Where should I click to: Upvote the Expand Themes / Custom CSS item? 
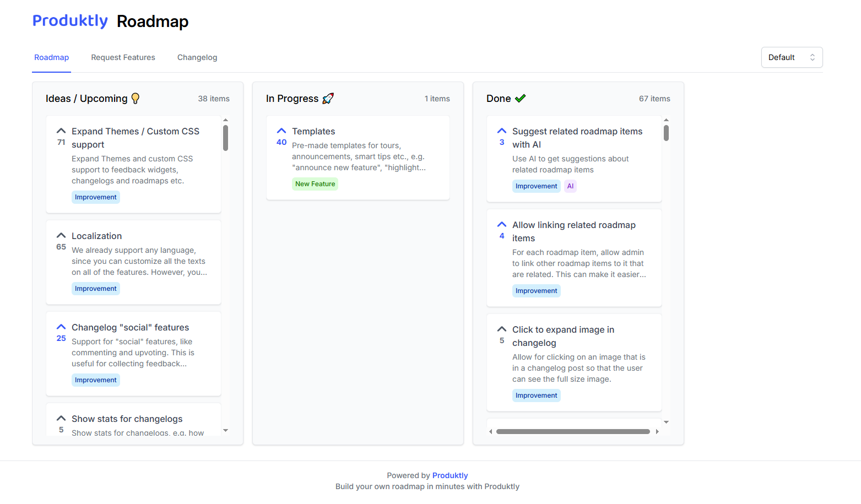point(61,132)
